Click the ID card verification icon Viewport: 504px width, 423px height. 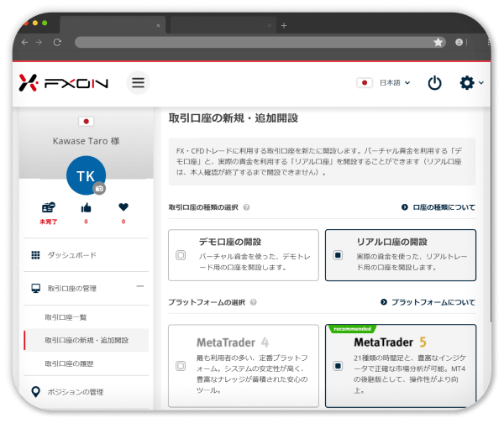[48, 207]
